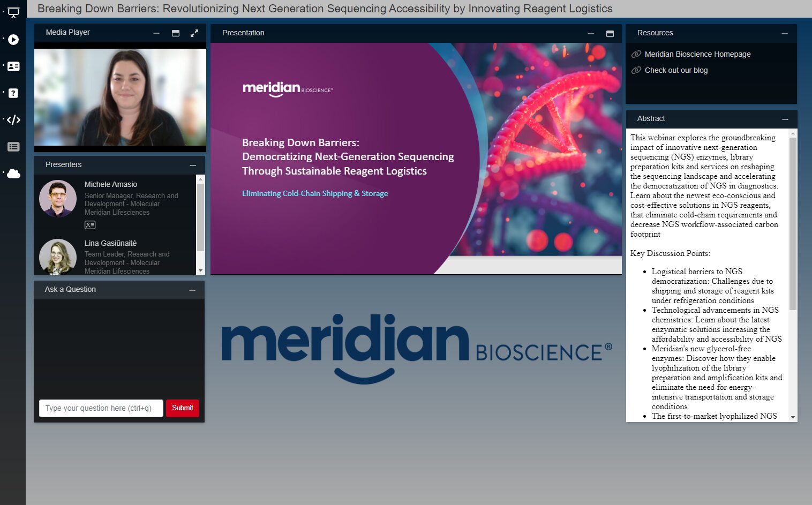Click the list icon in left sidebar
Viewport: 812px width, 505px height.
tap(13, 147)
